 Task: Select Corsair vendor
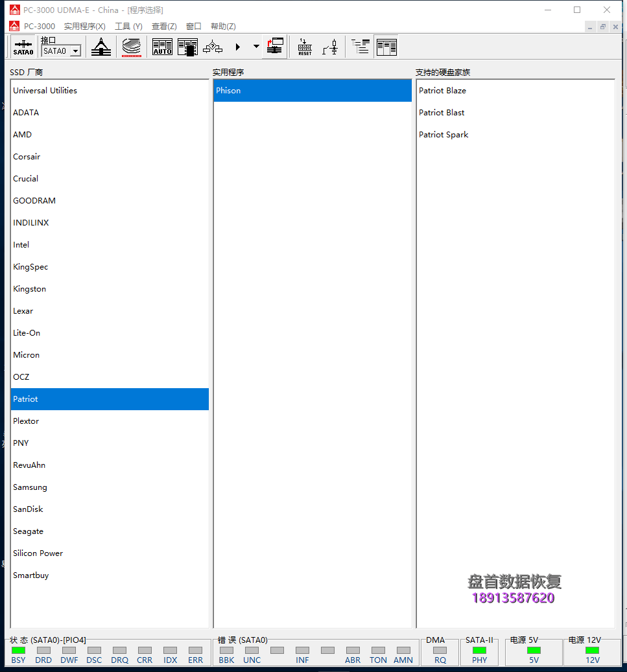coord(110,157)
